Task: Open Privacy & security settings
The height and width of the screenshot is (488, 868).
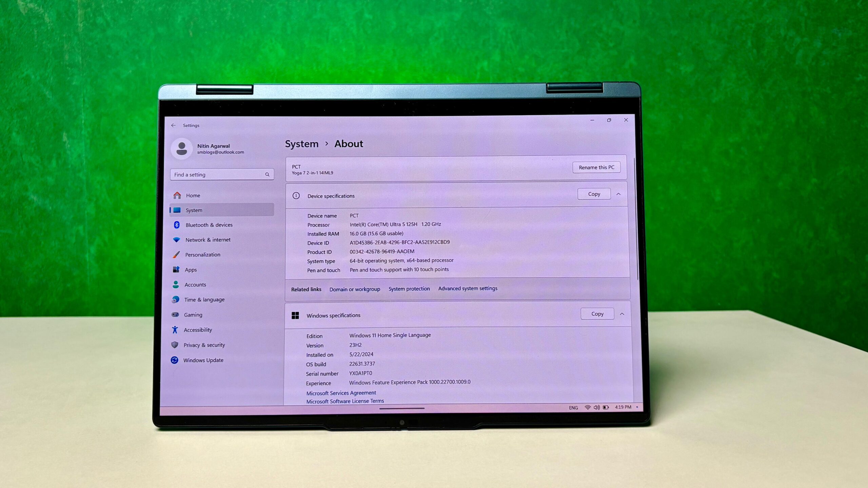Action: click(204, 344)
